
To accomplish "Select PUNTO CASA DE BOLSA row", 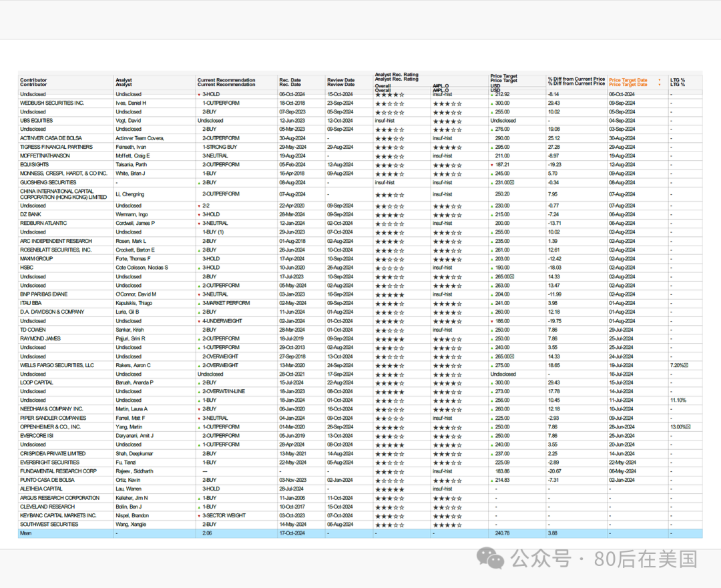I will (x=360, y=480).
